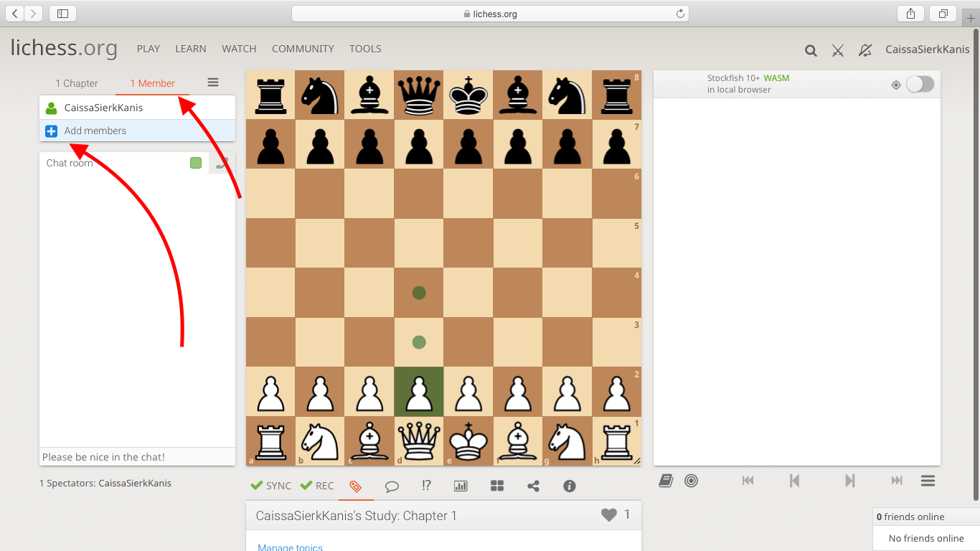Viewport: 980px width, 551px height.
Task: Click the search magnifier icon
Action: 811,50
